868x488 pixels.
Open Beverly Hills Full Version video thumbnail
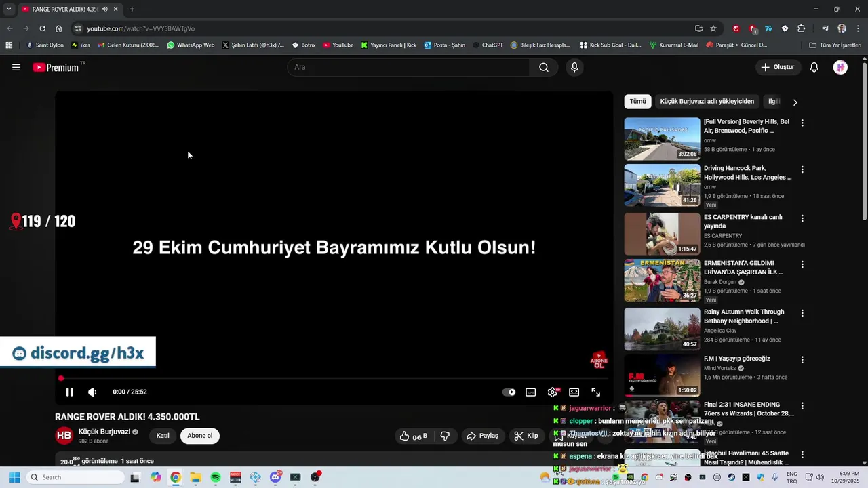pyautogui.click(x=662, y=139)
